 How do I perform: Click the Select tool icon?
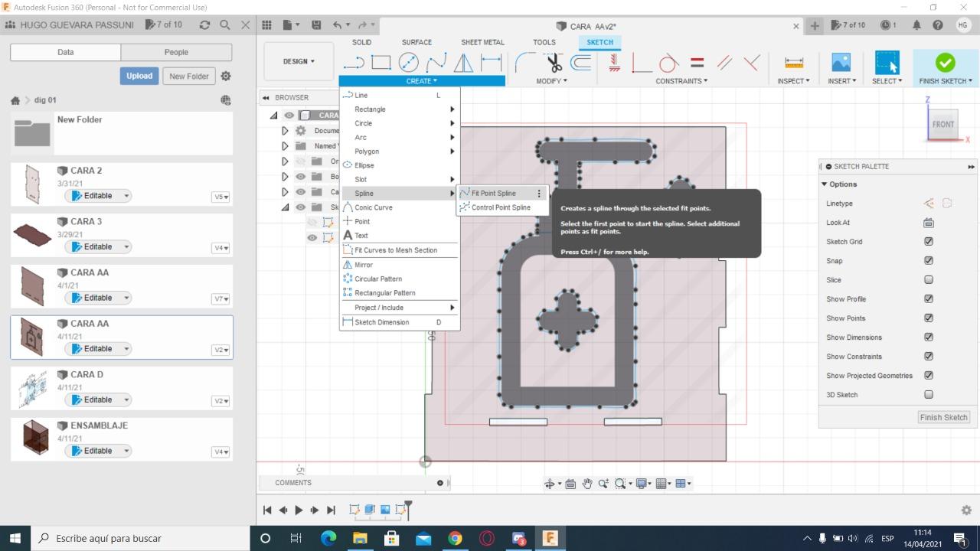[887, 63]
